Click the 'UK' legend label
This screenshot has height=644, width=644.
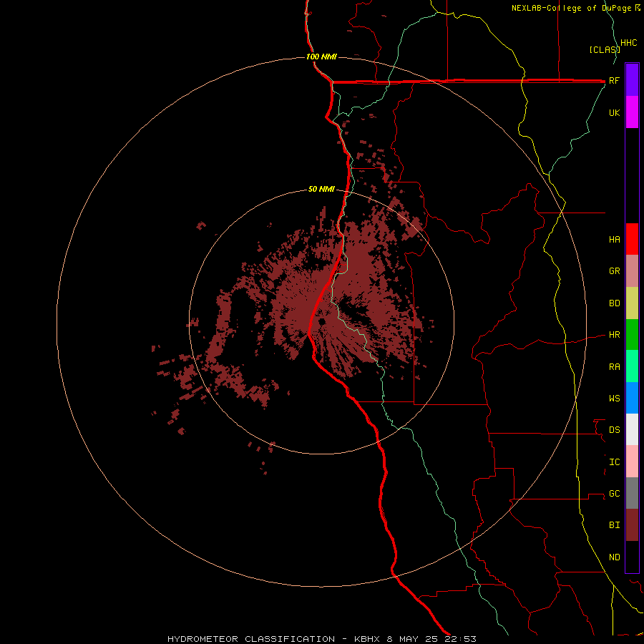click(614, 113)
